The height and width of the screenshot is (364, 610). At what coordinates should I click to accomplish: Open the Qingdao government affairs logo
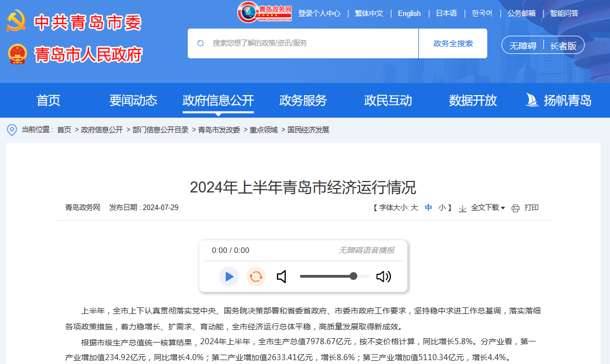(265, 13)
